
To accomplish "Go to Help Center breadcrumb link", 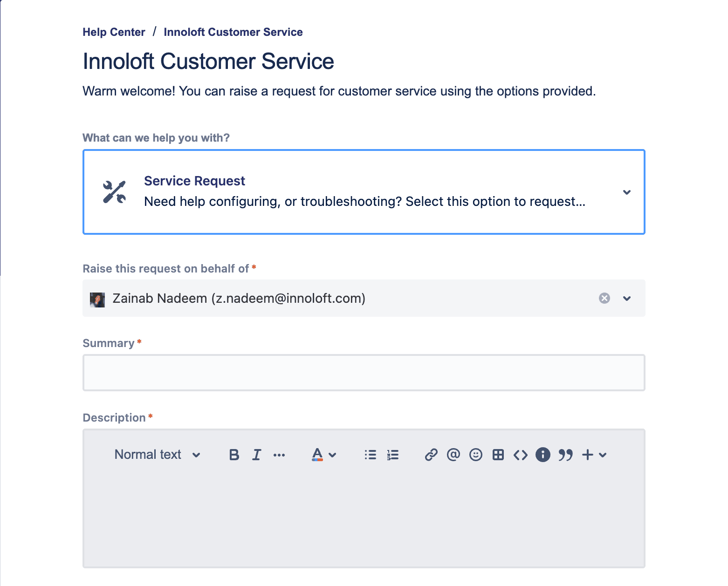I will coord(114,32).
